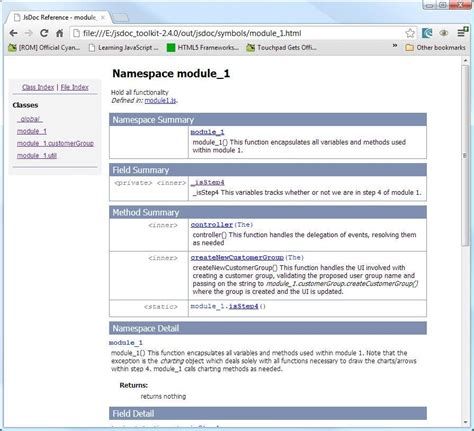Open the File Index link

[x=74, y=87]
